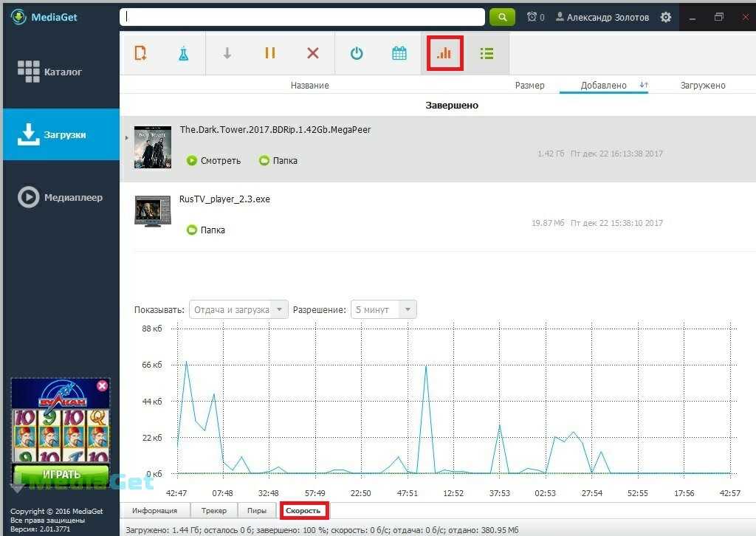Delete download with the red X icon
The height and width of the screenshot is (536, 756).
tap(313, 53)
